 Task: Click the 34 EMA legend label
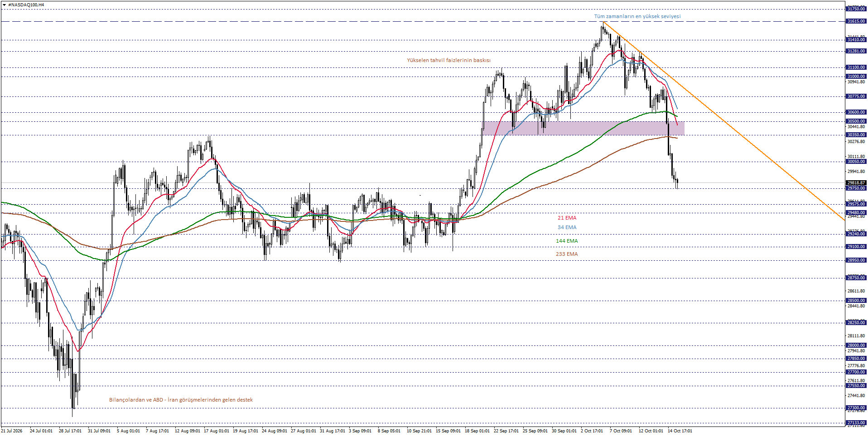[x=567, y=227]
